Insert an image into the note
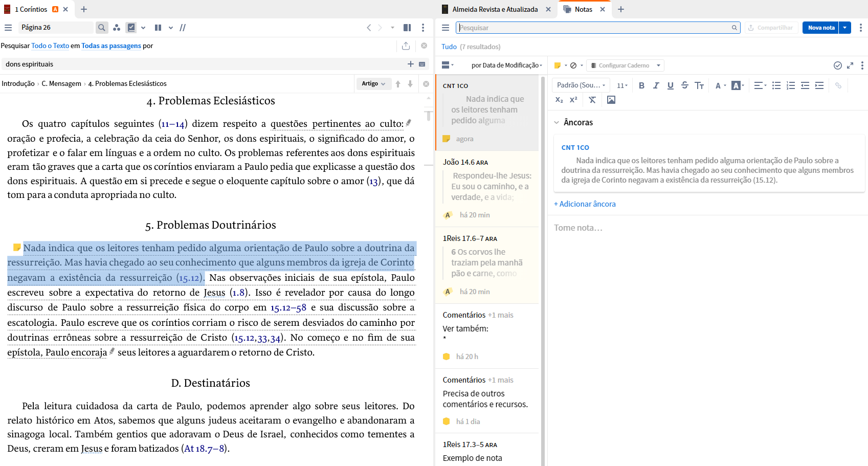The height and width of the screenshot is (466, 868). [x=611, y=100]
